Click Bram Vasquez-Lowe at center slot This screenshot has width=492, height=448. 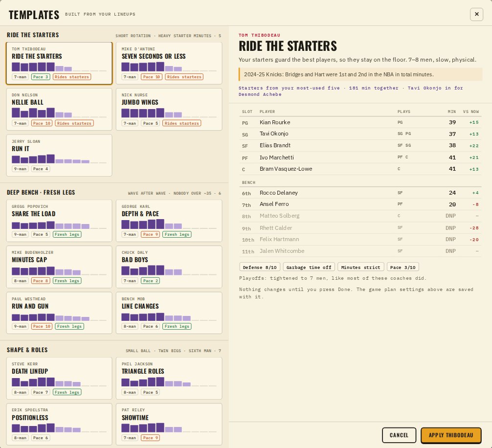(360, 169)
